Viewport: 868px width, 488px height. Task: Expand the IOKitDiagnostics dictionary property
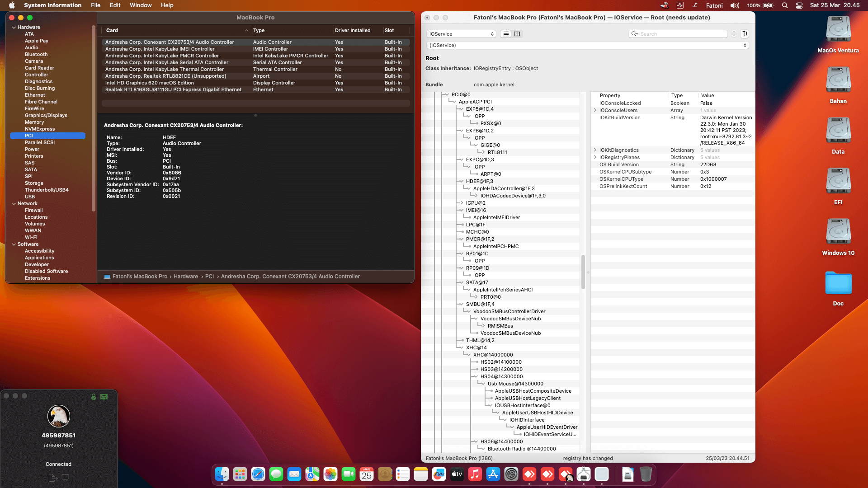pos(595,150)
